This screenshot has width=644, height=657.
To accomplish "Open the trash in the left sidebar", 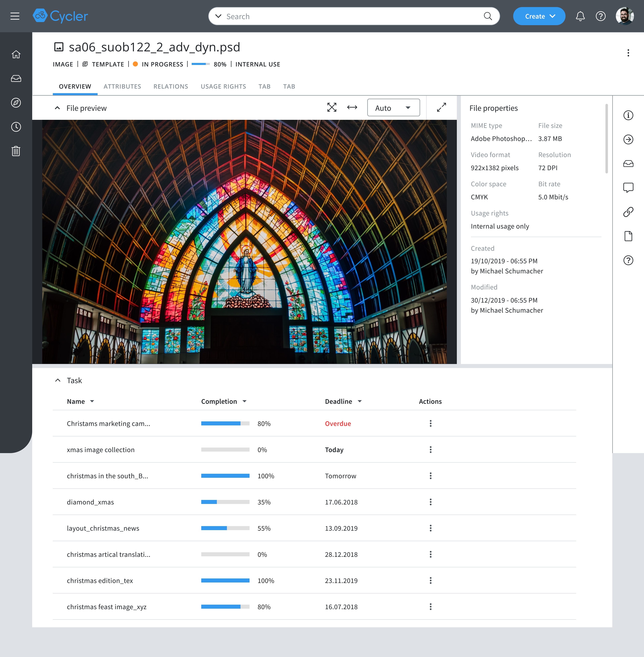I will [x=16, y=151].
